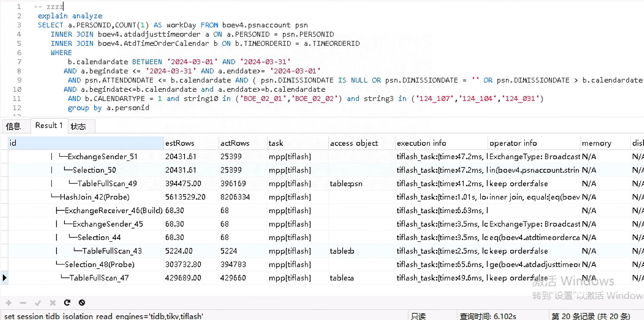
Task: Click the 'group by a.personid' editor line
Action: [x=108, y=108]
